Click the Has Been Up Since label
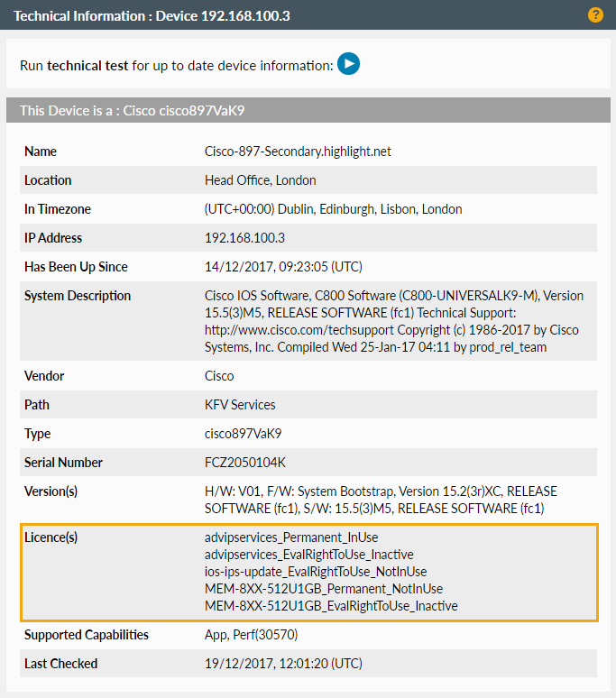The image size is (616, 698). [x=76, y=267]
